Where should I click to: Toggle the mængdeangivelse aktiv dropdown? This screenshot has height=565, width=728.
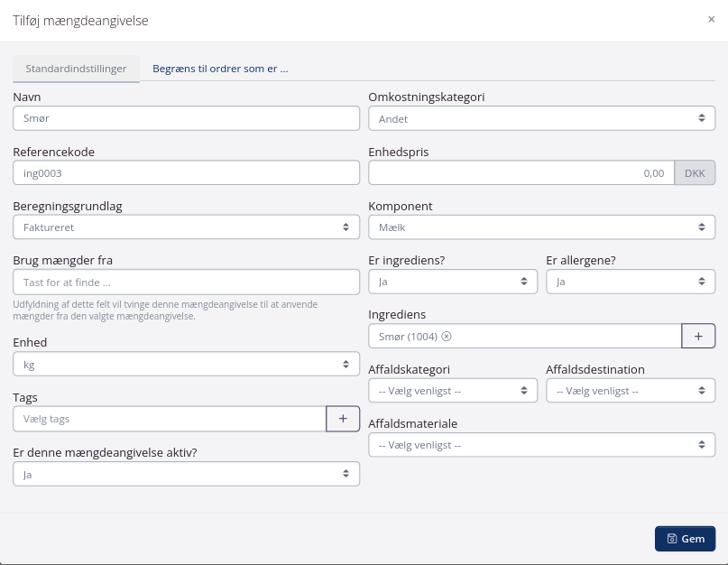click(186, 473)
